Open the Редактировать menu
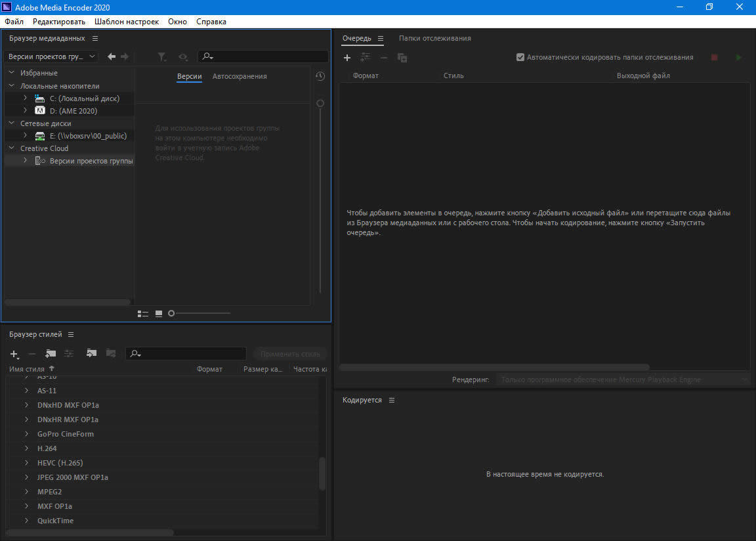This screenshot has height=541, width=756. tap(59, 22)
